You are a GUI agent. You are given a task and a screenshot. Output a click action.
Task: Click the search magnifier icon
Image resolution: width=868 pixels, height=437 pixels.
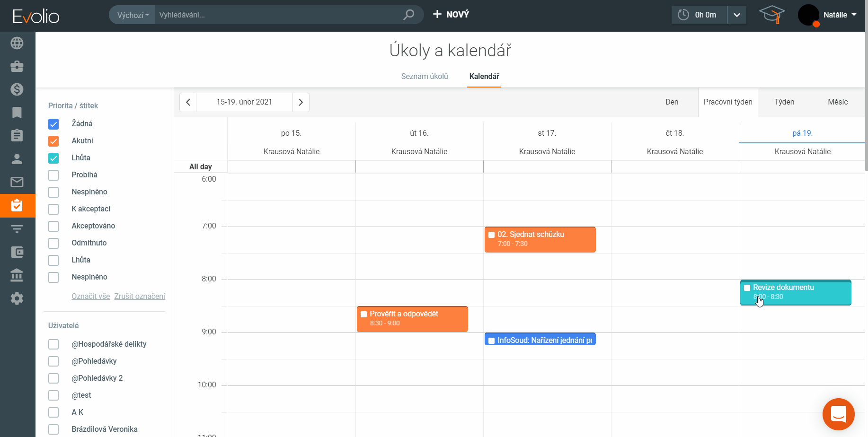(x=408, y=15)
